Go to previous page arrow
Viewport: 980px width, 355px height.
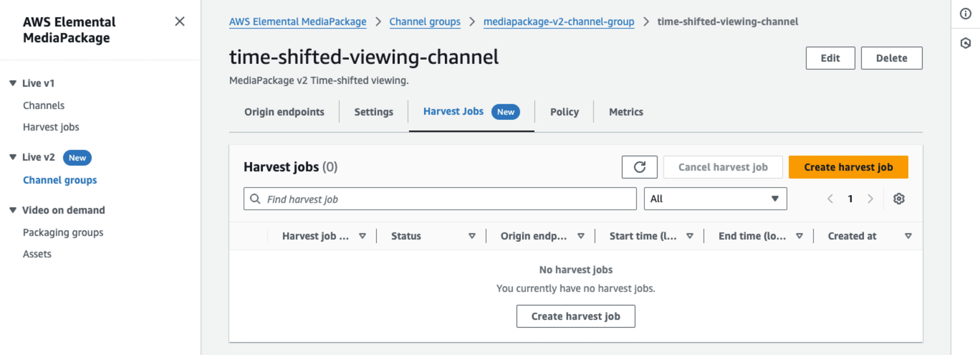830,199
